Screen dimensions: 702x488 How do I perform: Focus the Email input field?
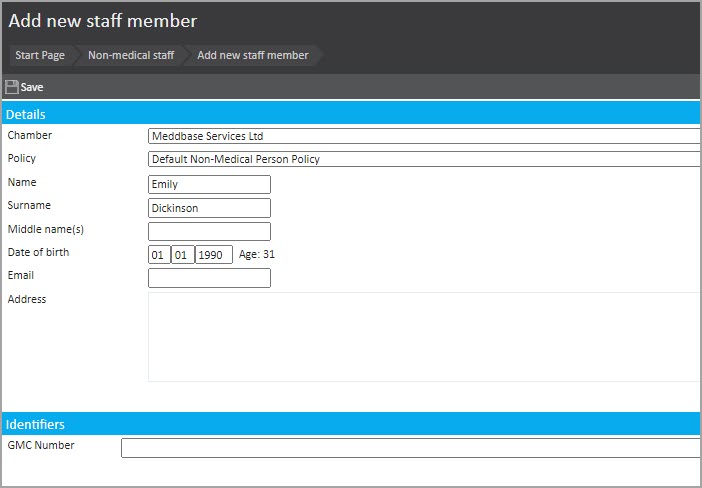(x=209, y=278)
